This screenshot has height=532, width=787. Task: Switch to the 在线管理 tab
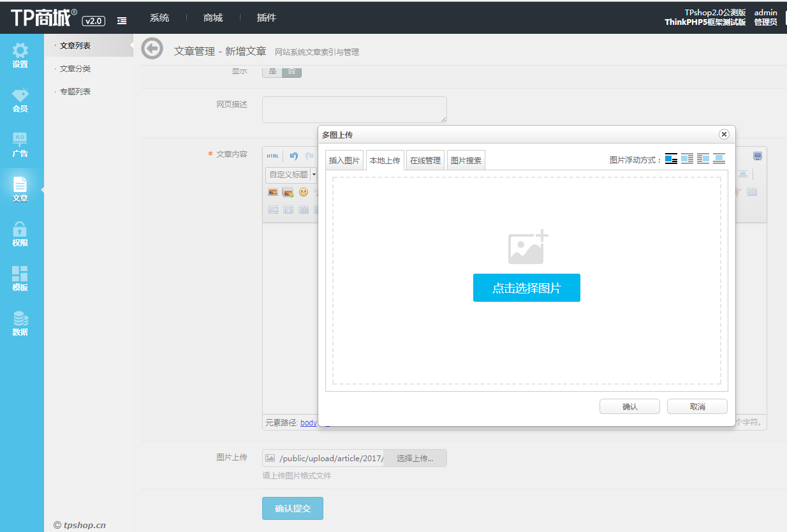click(425, 161)
